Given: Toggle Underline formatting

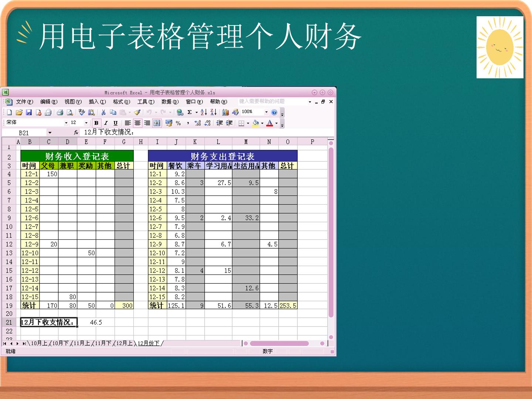Looking at the screenshot, I should click(x=115, y=123).
